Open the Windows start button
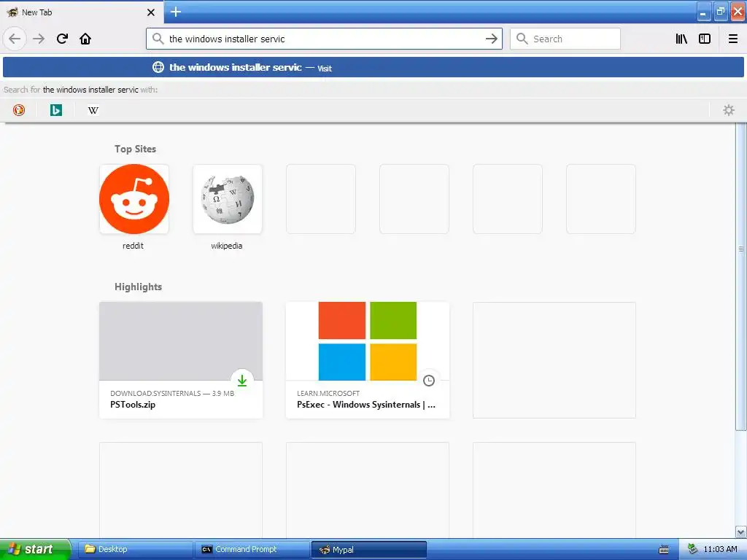747x560 pixels. 35,549
